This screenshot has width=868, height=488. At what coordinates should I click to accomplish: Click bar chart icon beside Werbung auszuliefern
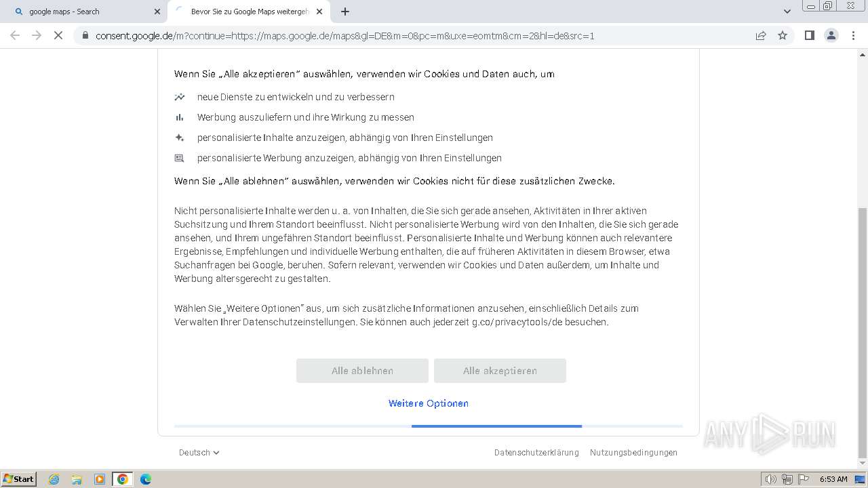point(180,117)
